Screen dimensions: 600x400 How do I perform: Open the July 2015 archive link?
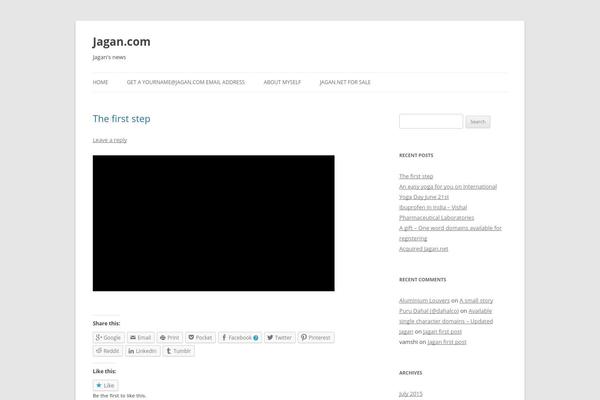coord(411,394)
